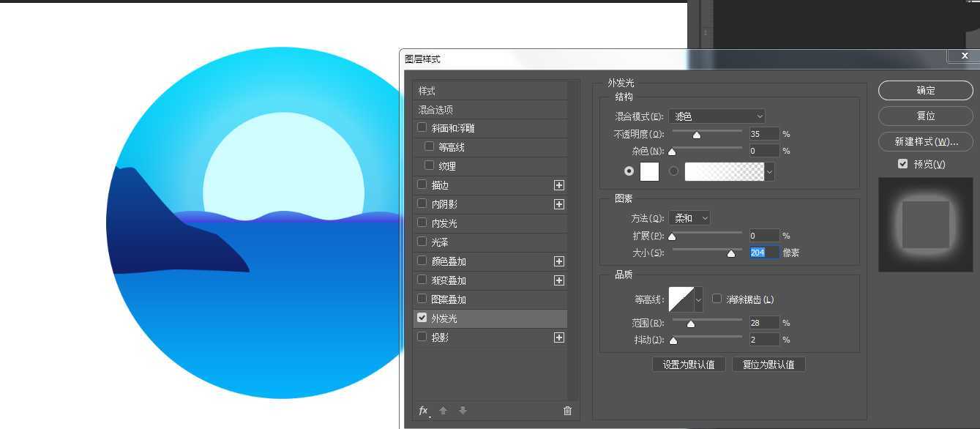The height and width of the screenshot is (429, 980).
Task: Click the 确定 button
Action: point(924,90)
